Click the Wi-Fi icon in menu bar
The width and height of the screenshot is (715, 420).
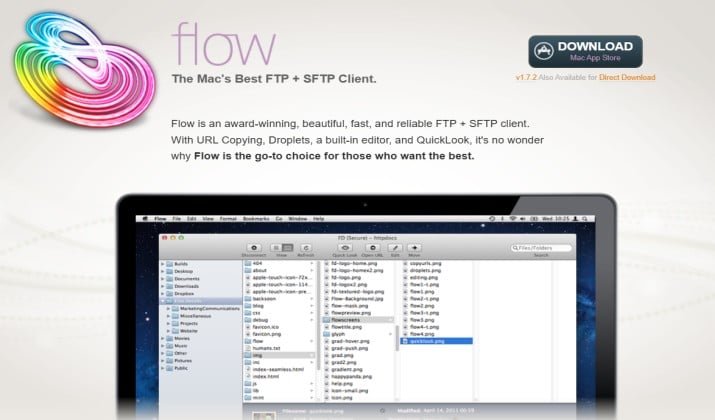513,219
